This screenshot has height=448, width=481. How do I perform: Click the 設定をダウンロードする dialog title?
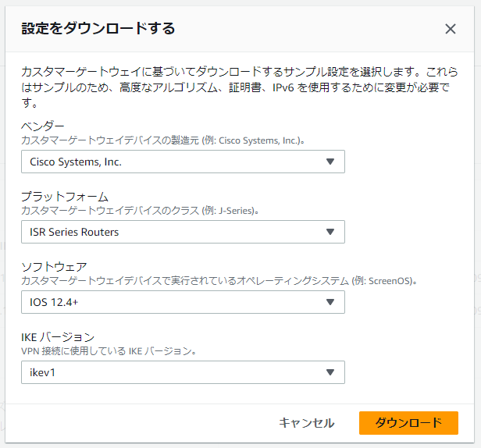tap(98, 29)
